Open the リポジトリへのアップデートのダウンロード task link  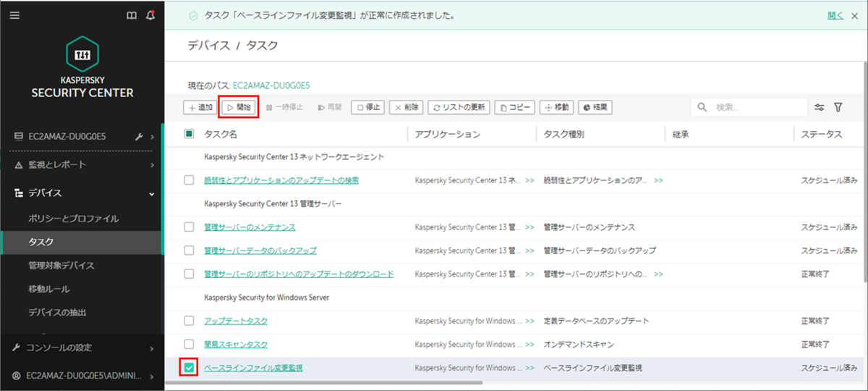click(x=299, y=274)
